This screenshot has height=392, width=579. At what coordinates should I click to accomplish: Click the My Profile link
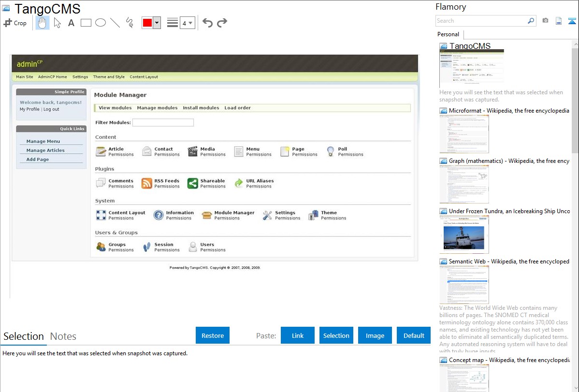(x=29, y=109)
